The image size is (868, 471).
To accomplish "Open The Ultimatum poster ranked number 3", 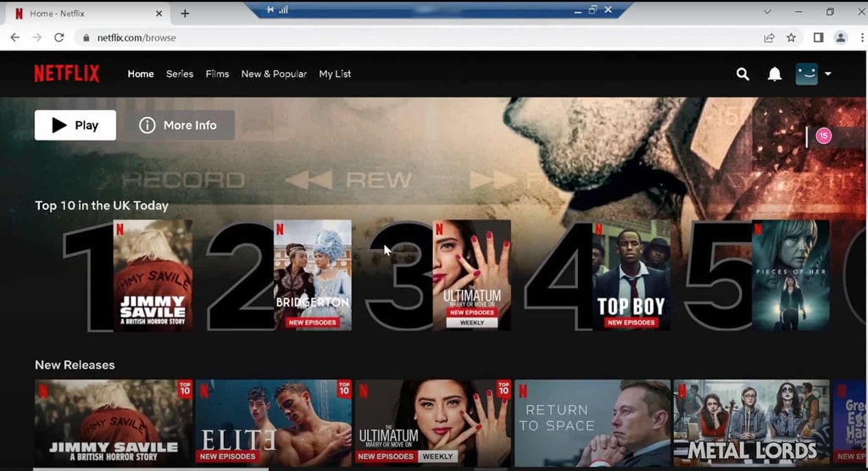I will pos(471,275).
